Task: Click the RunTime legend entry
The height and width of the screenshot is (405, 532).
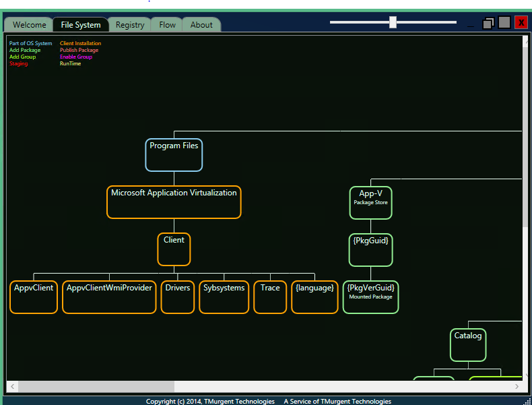Action: click(x=70, y=63)
